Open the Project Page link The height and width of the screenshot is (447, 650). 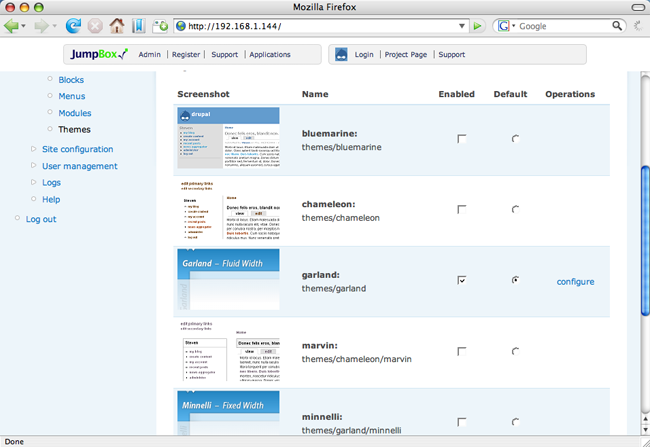[x=405, y=54]
